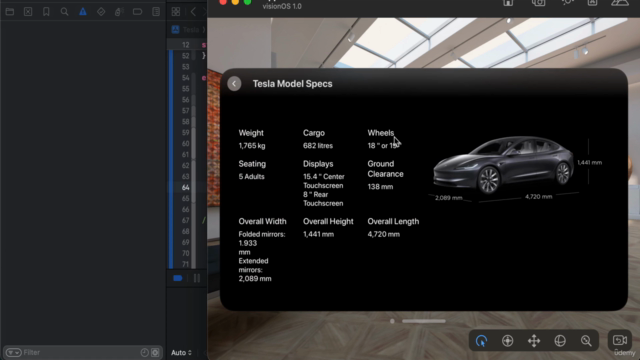Open the Find navigator magnifier icon
The image size is (640, 360).
tap(64, 11)
